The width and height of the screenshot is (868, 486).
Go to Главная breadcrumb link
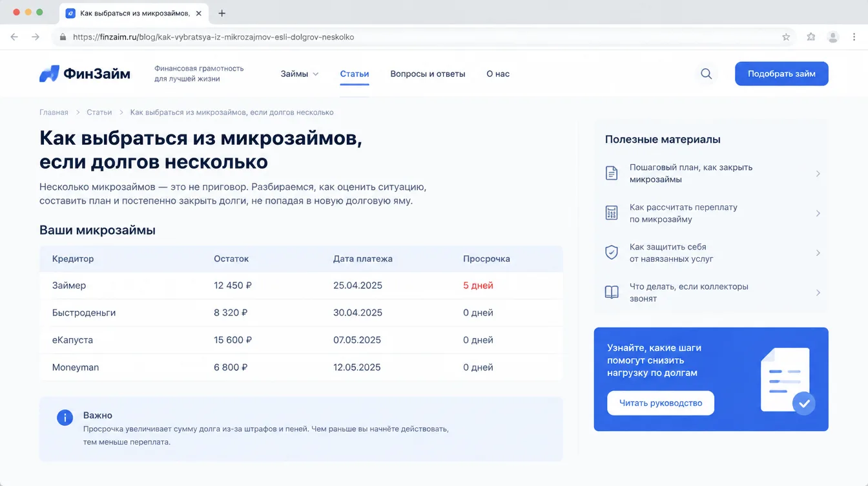click(54, 112)
